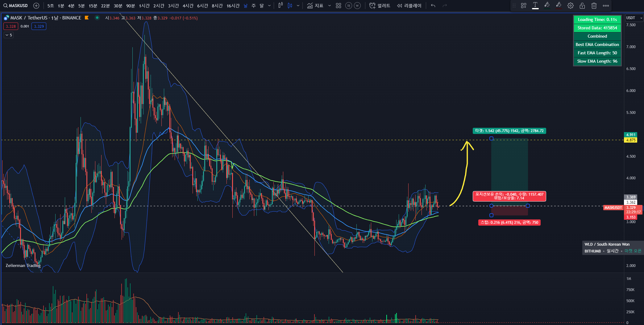Viewport: 644px width, 325px height.
Task: Open fill color bucket with green underline
Action: pos(547,6)
